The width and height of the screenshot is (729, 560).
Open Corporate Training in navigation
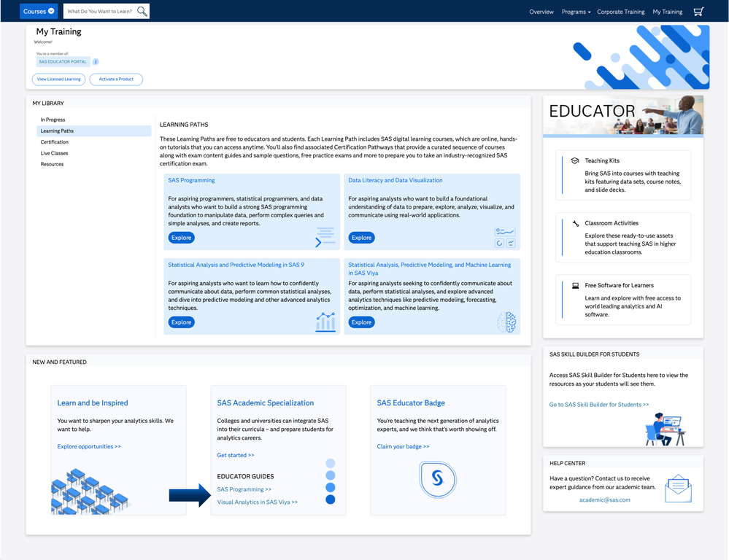point(621,12)
